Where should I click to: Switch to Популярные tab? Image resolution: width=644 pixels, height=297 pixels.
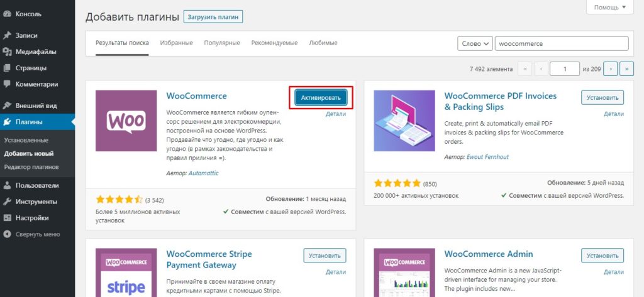(222, 43)
